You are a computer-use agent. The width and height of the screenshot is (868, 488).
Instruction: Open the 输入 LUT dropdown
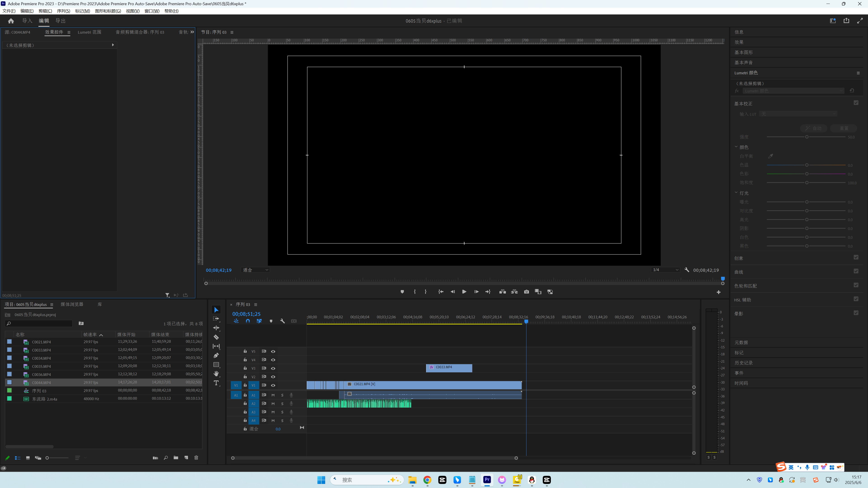798,114
